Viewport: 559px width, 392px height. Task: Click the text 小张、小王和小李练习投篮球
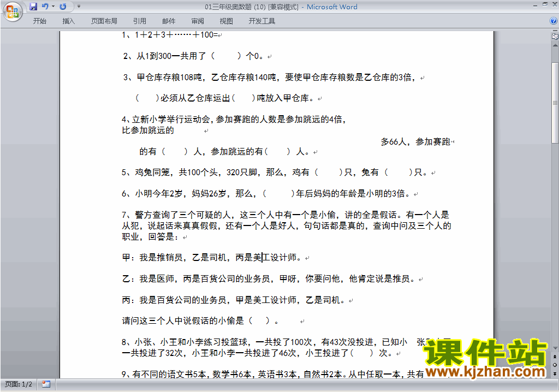click(191, 342)
